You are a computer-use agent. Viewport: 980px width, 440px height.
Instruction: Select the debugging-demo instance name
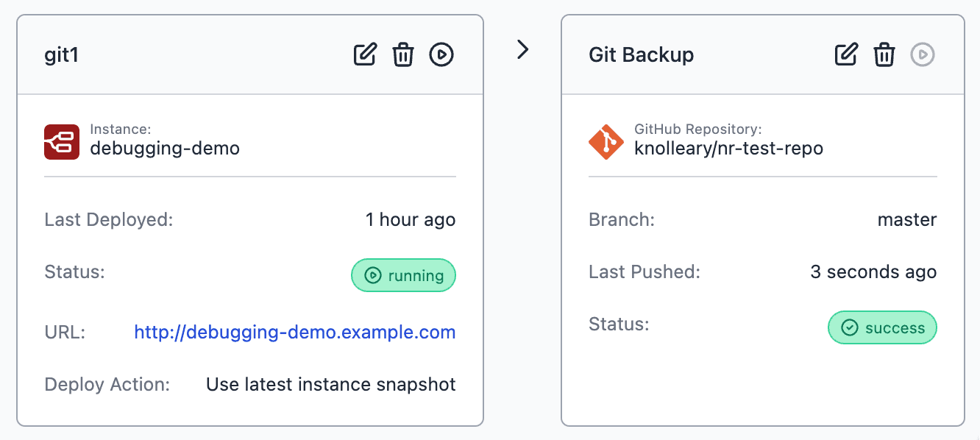click(x=165, y=149)
